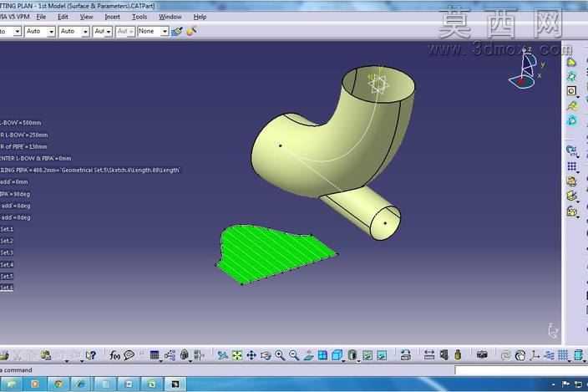Click the What's This help cursor icon
The height and width of the screenshot is (392, 588).
click(x=91, y=355)
